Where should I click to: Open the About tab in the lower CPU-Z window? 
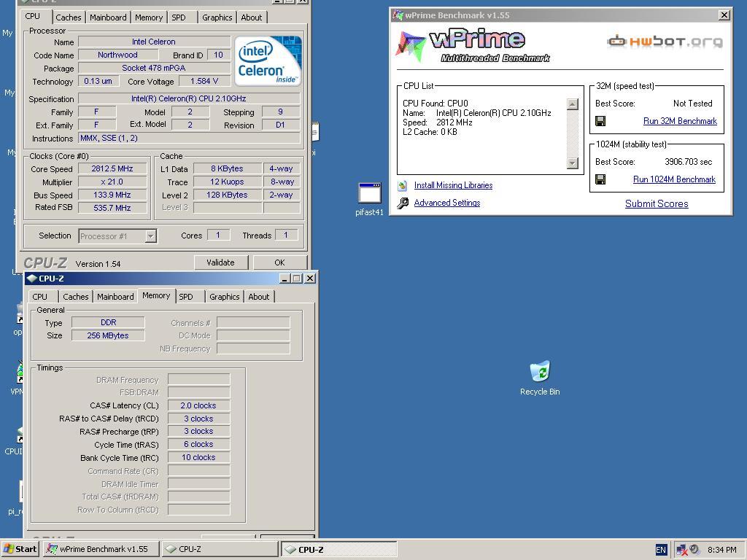click(x=259, y=297)
